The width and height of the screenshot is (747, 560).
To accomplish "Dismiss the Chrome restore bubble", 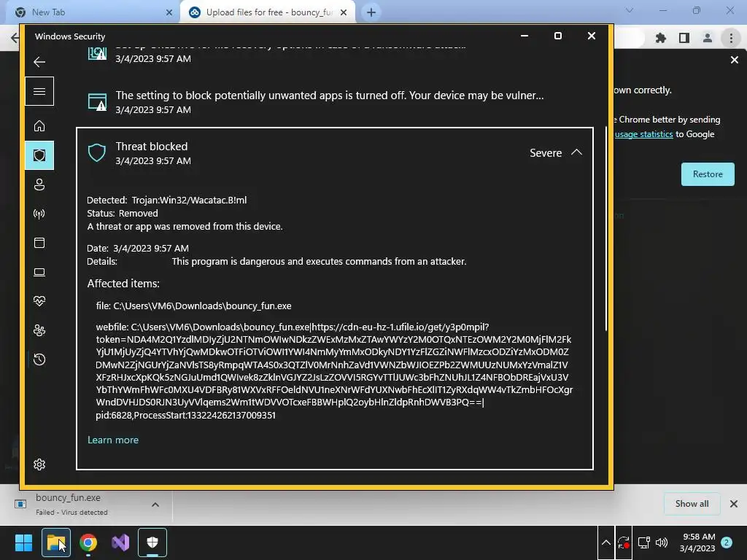I will 734,60.
